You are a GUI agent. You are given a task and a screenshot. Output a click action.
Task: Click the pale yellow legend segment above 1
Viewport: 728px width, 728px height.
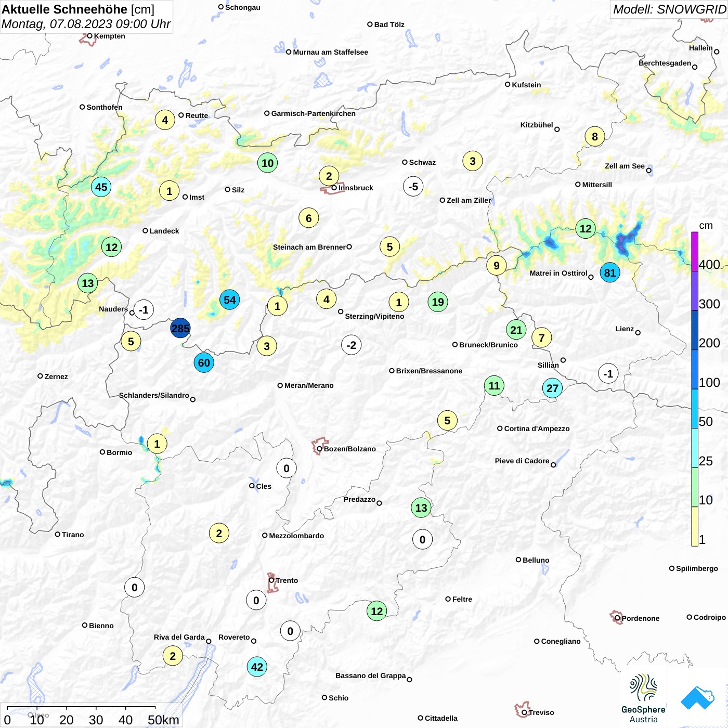[695, 526]
